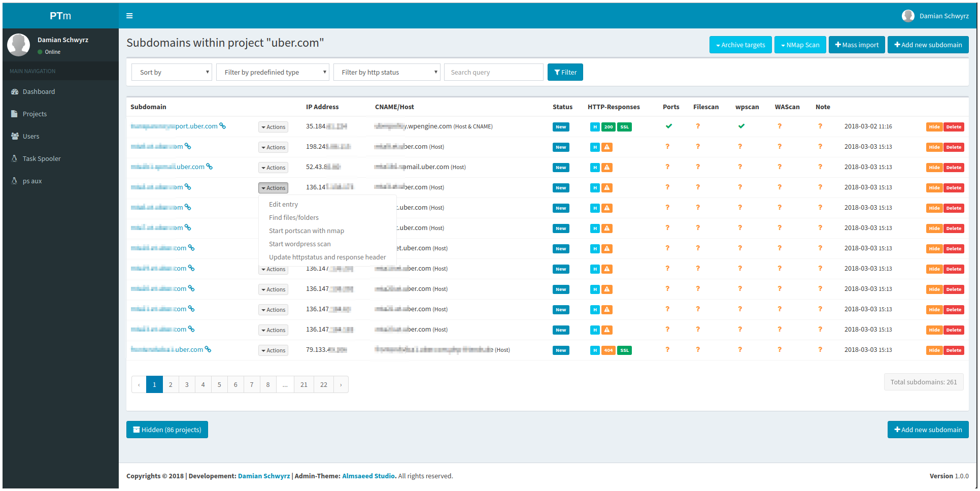Click the ps aux penguin icon
This screenshot has height=491, width=980.
14,181
